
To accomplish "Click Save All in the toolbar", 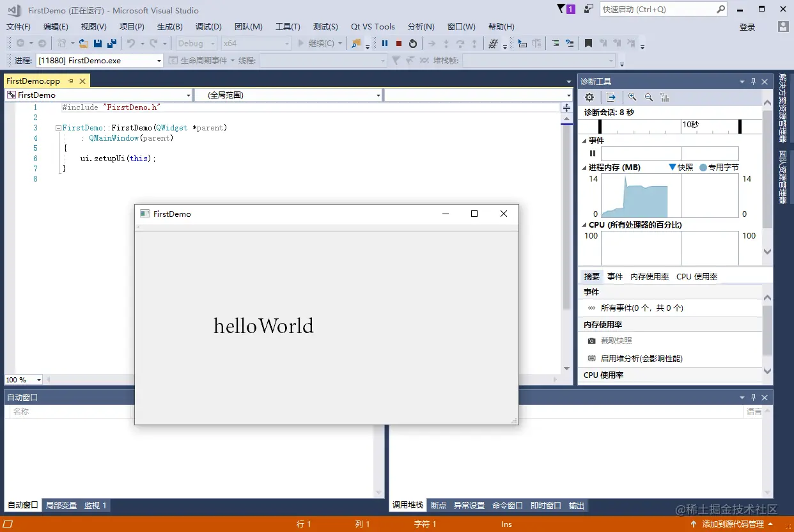I will (x=112, y=43).
